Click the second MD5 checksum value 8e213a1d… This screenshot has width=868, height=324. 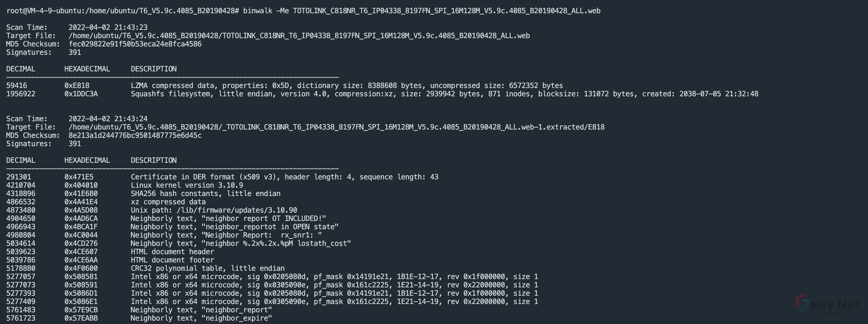[135, 136]
